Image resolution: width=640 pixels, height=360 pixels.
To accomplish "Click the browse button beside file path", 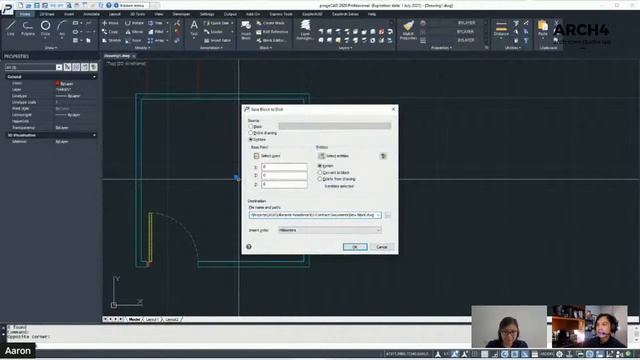I will pyautogui.click(x=387, y=215).
